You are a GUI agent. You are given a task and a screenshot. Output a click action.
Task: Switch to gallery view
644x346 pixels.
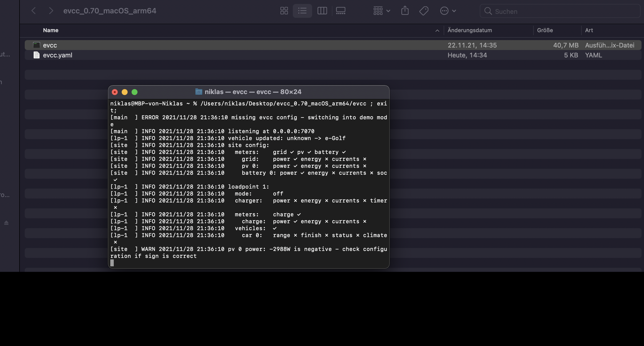(x=341, y=10)
